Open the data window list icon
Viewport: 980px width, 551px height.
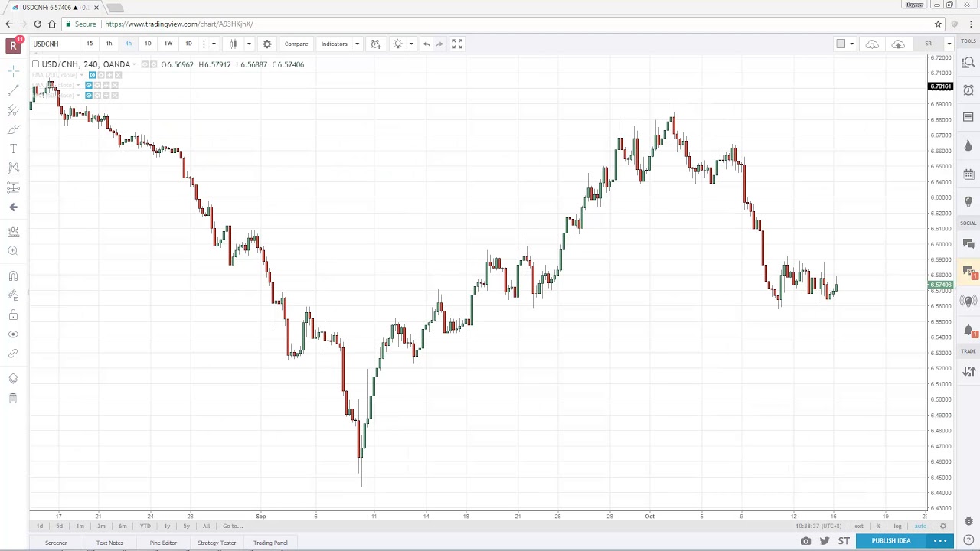tap(969, 118)
